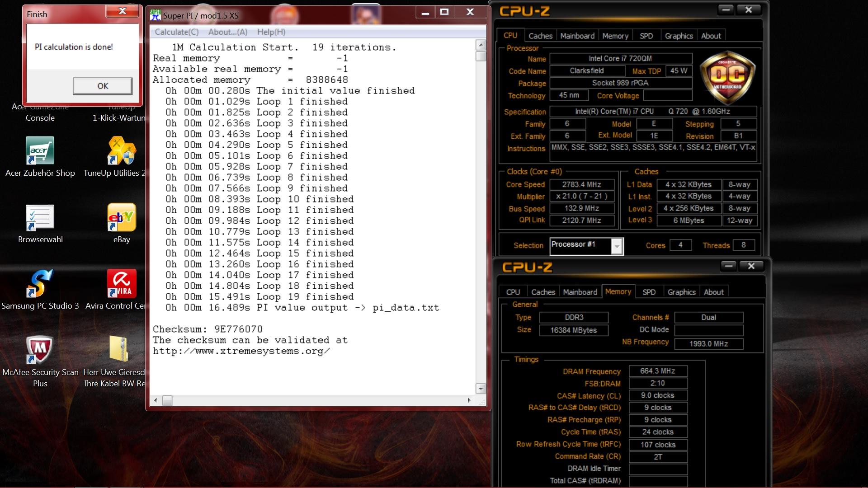Image resolution: width=868 pixels, height=488 pixels.
Task: Switch to Caches tab in lower CPU-Z
Action: (543, 292)
